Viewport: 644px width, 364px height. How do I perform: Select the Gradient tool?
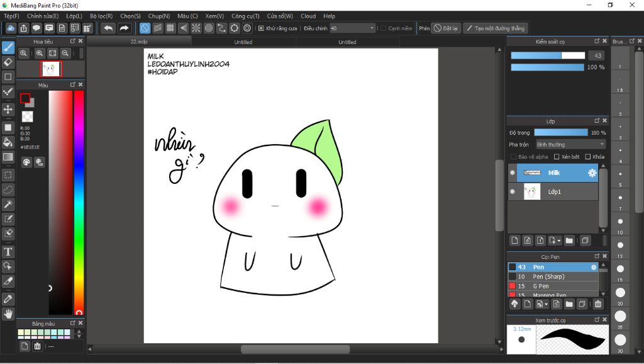[x=8, y=157]
